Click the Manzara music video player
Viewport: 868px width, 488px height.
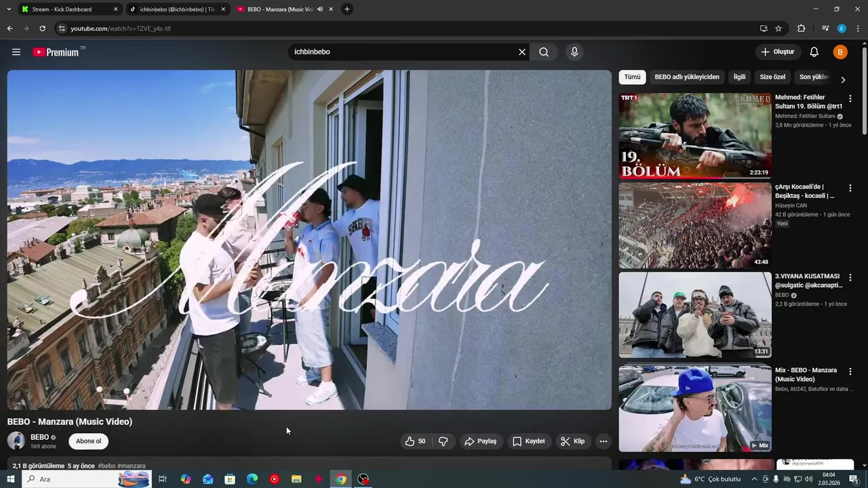point(309,240)
